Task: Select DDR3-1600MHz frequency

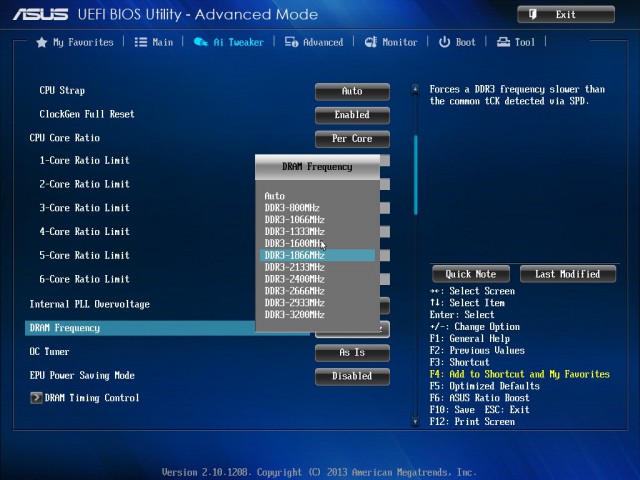Action: 294,243
